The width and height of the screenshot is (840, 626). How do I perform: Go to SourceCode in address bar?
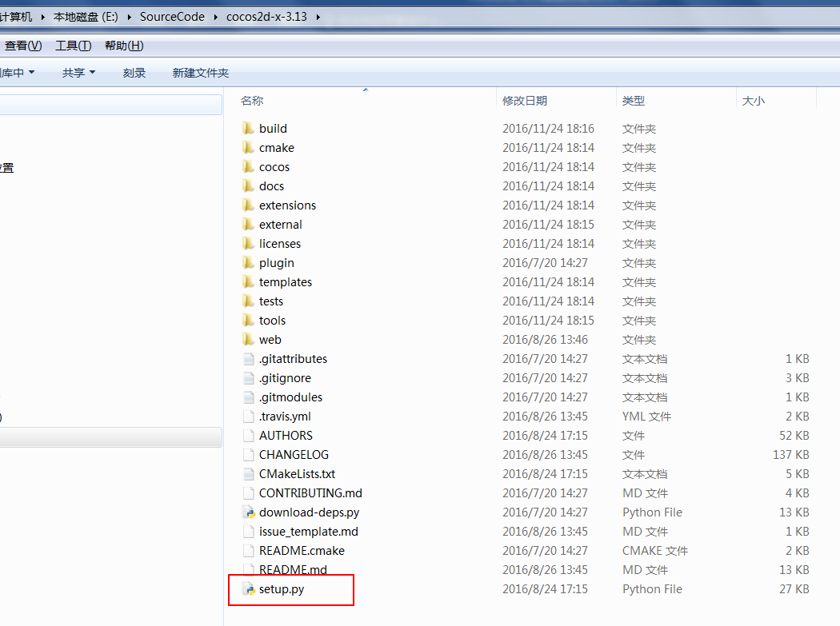coord(172,17)
